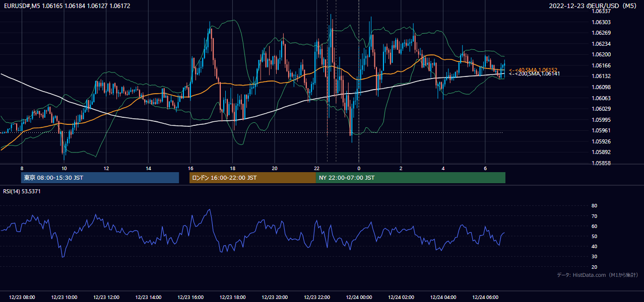Click the RSI(14) 53.5371 indicator label
Image resolution: width=644 pixels, height=302 pixels.
tap(22, 191)
